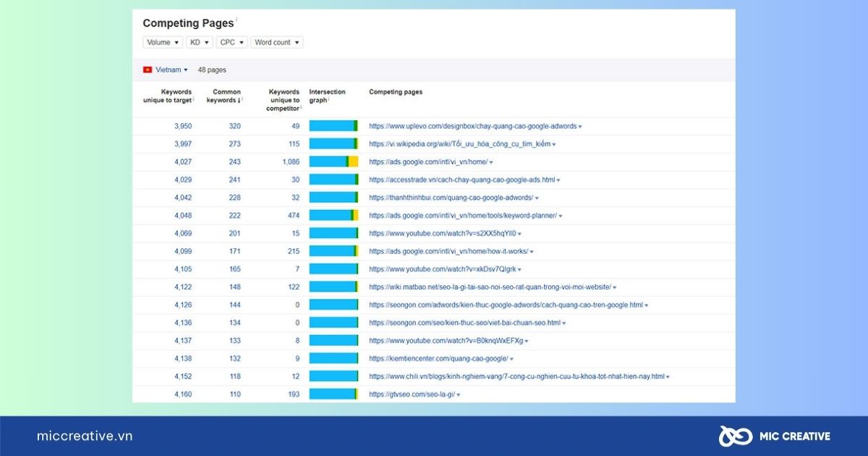This screenshot has height=456, width=868.
Task: Open the KD filter dropdown
Action: 199,43
